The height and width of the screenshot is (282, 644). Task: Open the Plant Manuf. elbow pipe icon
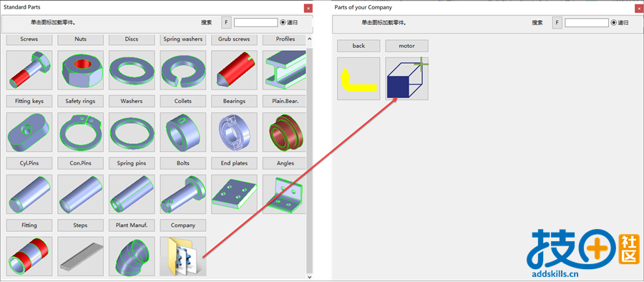132,256
